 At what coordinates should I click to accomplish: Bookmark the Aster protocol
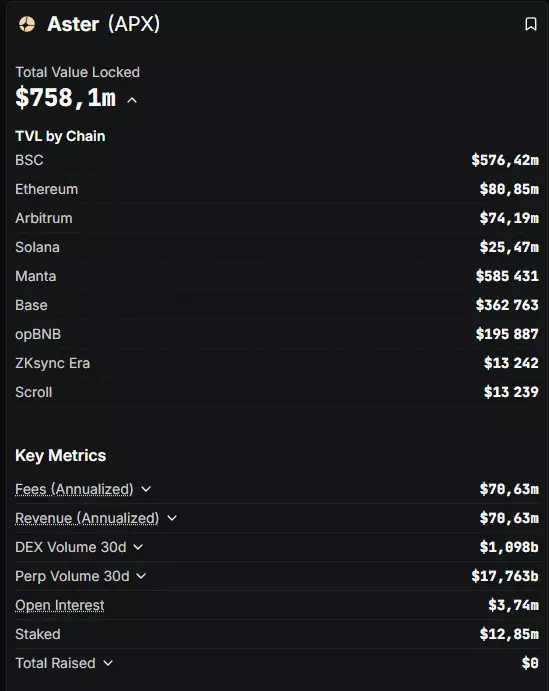pos(531,24)
